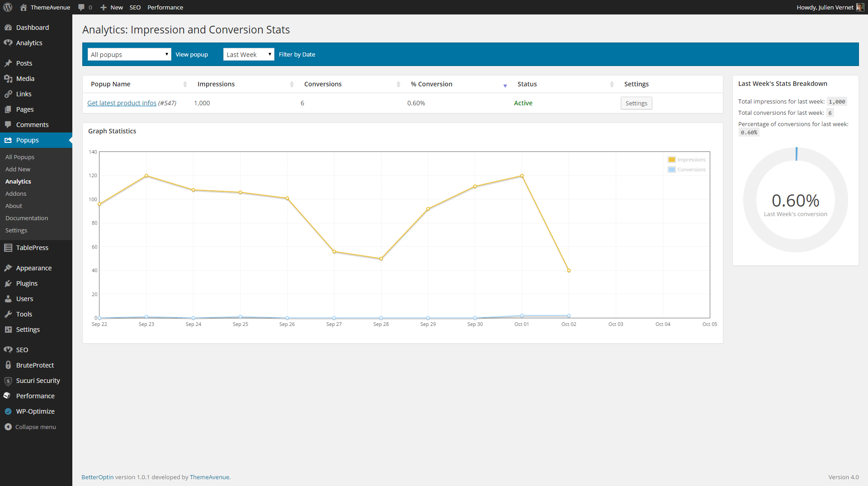
Task: Open the All popups dropdown
Action: coord(129,54)
